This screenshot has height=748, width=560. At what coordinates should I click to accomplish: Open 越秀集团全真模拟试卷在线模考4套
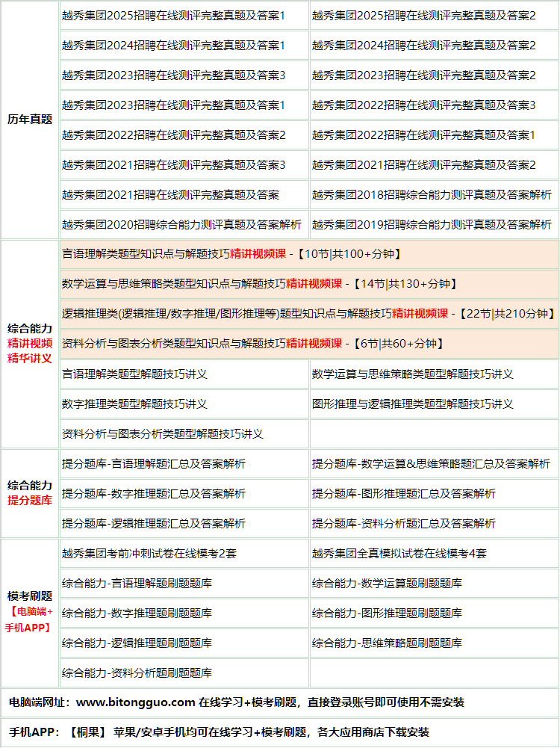[399, 554]
